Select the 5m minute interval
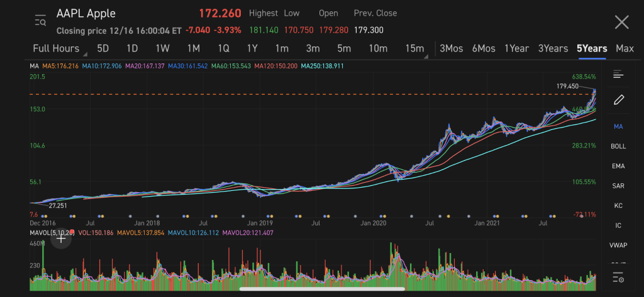Image resolution: width=644 pixels, height=297 pixels. click(344, 48)
